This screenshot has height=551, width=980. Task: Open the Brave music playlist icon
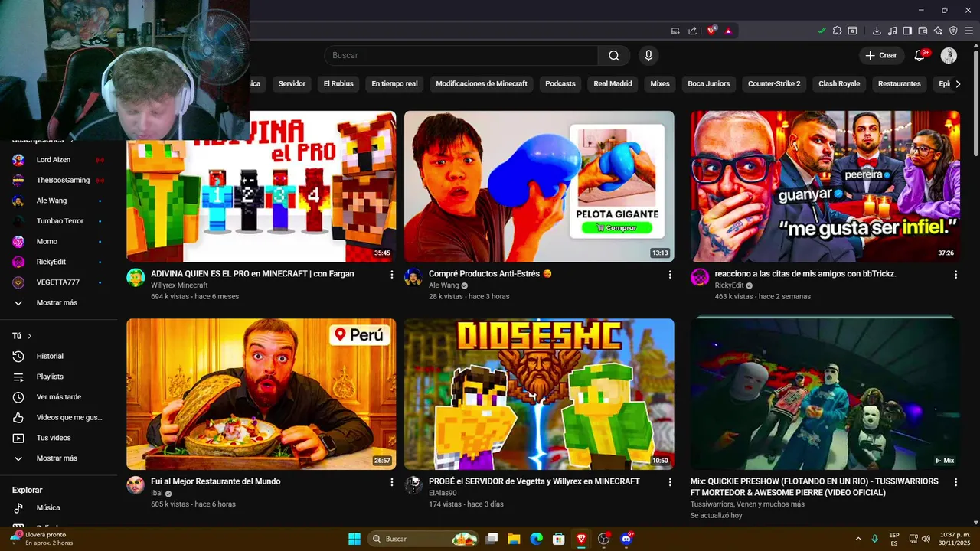click(x=892, y=31)
